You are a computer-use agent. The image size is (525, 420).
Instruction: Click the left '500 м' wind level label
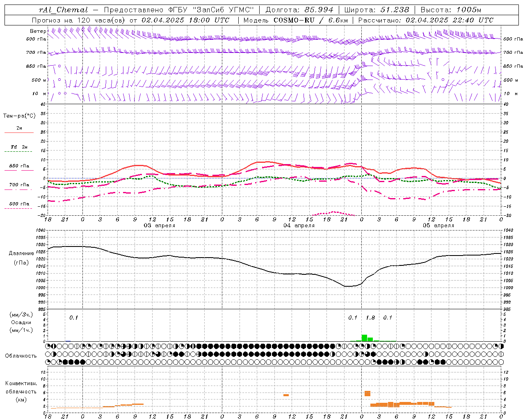point(39,80)
